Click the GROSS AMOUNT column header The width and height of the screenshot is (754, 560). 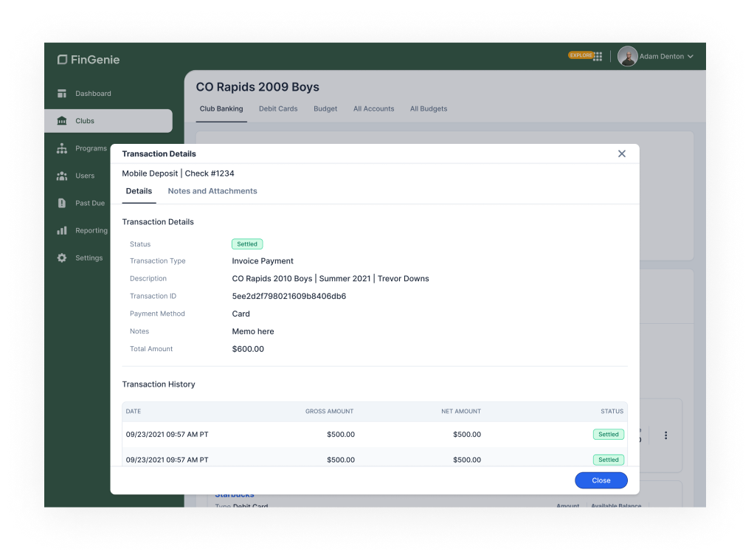329,412
